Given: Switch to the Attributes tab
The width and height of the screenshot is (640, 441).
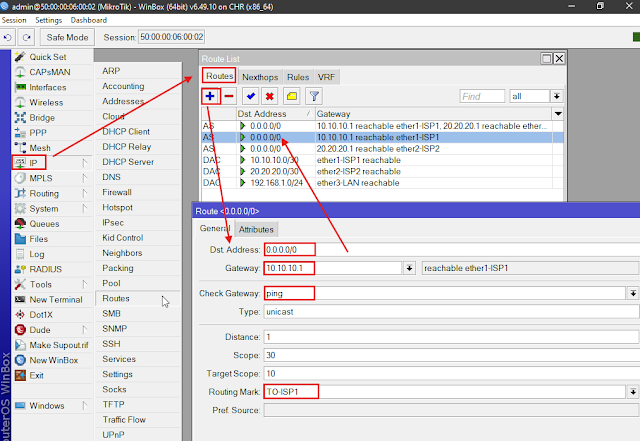Looking at the screenshot, I should tap(256, 229).
